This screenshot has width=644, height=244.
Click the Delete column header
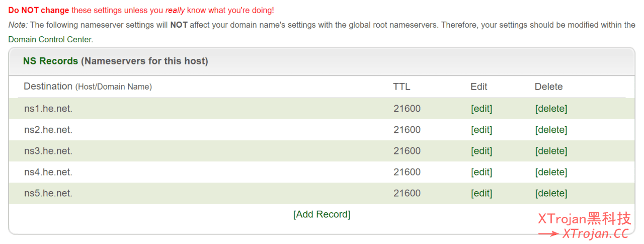pos(548,87)
